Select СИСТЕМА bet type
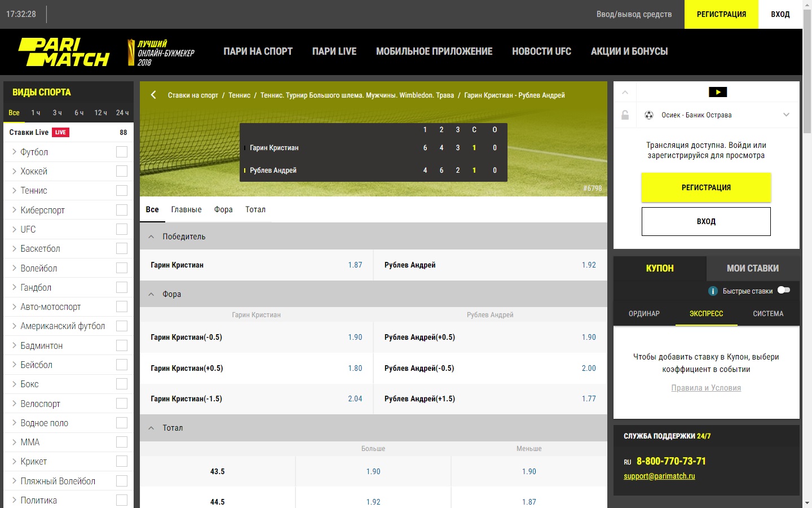The width and height of the screenshot is (812, 508). coord(768,314)
